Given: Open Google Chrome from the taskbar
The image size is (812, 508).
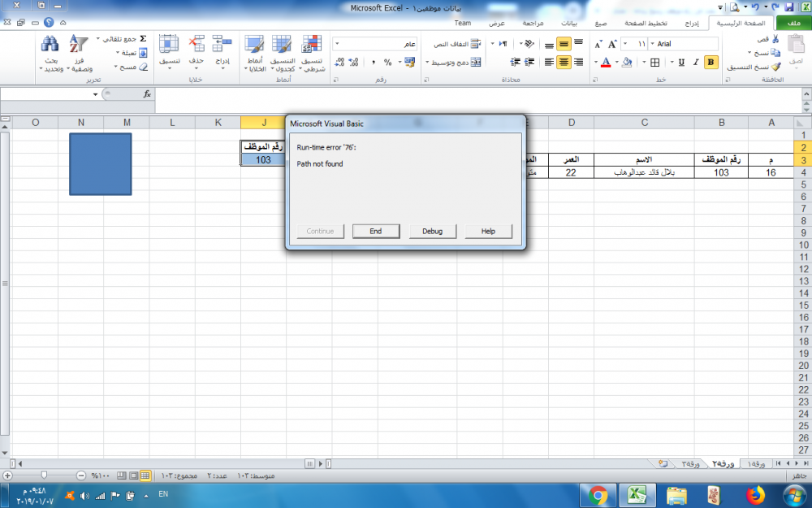Looking at the screenshot, I should (598, 494).
